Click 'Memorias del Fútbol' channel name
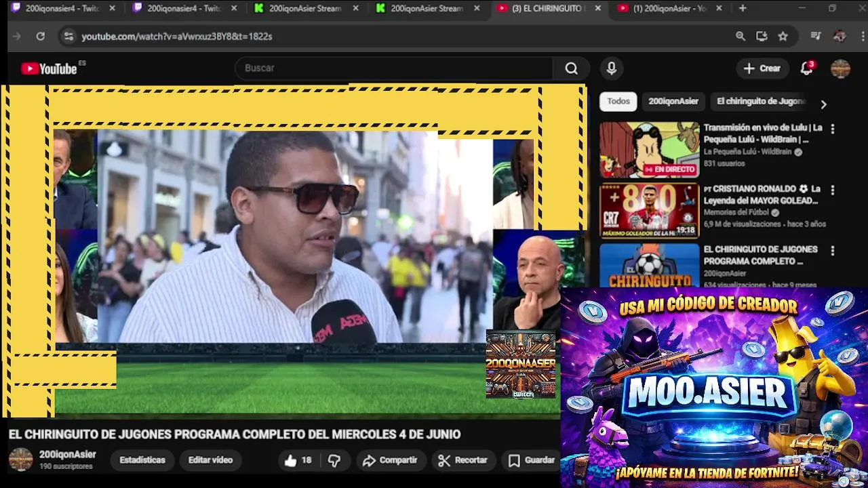The height and width of the screenshot is (488, 868). coord(736,212)
